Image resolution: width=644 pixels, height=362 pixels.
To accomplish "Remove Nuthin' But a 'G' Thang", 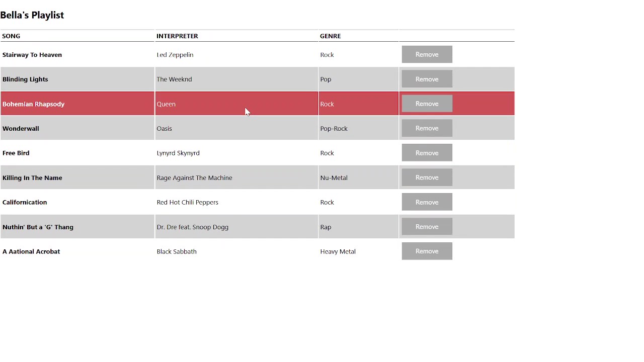I will click(427, 227).
